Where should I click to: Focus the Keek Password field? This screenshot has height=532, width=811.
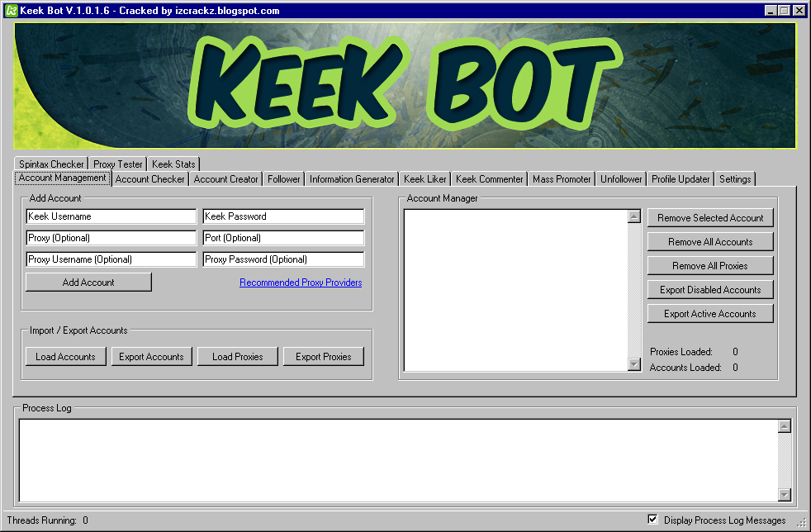point(283,216)
